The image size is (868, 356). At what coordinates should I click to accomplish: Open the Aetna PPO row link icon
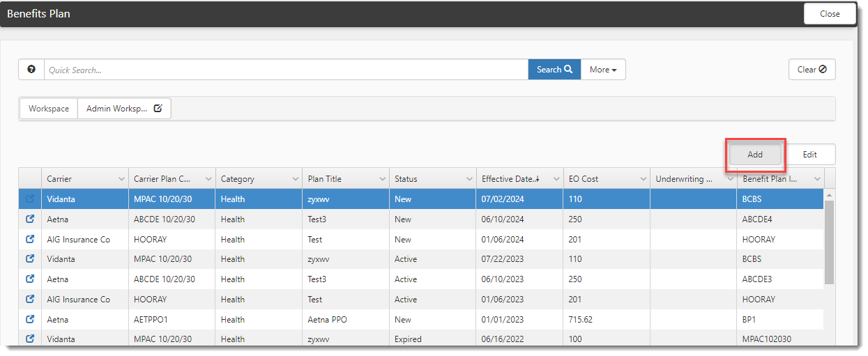pos(30,320)
